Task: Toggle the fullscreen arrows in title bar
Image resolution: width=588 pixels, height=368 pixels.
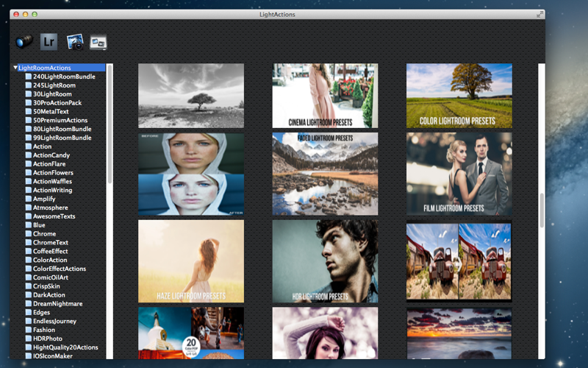Action: (x=539, y=14)
